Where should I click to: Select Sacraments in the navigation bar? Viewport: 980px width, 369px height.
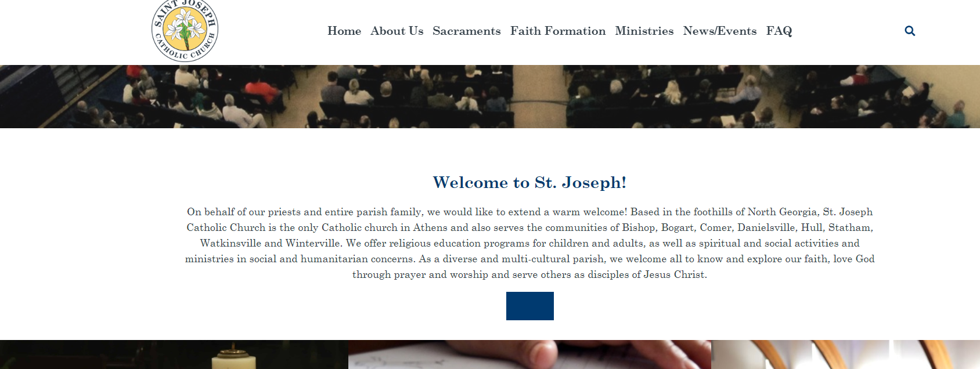(x=467, y=31)
